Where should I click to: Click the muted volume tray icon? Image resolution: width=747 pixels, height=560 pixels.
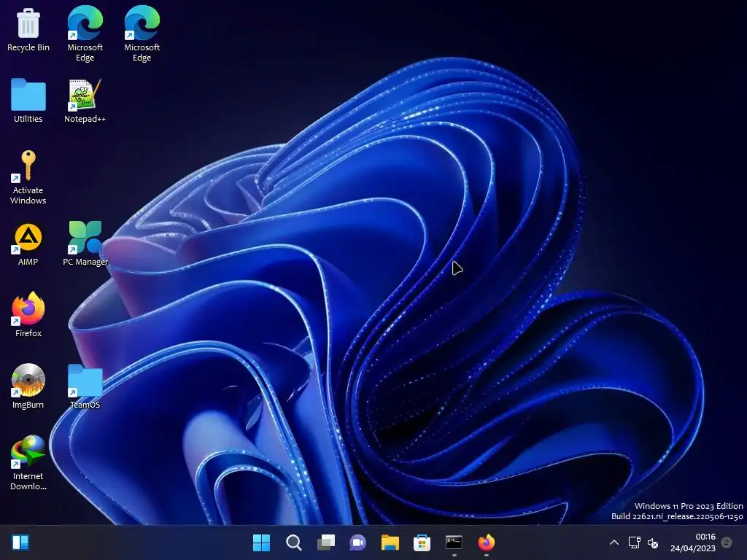[x=653, y=542]
